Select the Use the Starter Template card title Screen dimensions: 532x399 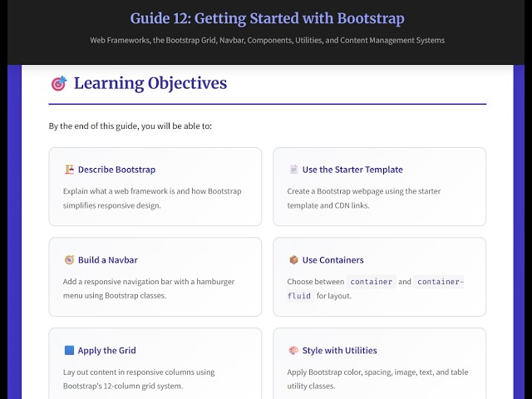pos(352,170)
